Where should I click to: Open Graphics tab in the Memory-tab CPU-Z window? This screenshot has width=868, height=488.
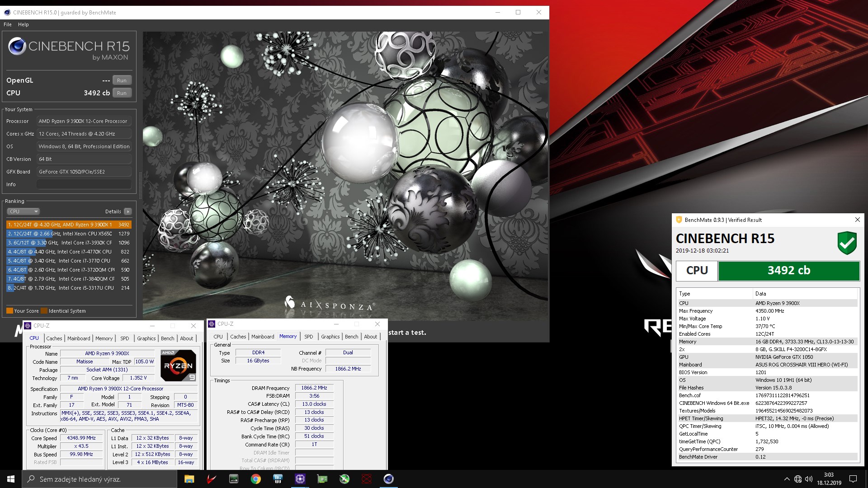pos(330,337)
